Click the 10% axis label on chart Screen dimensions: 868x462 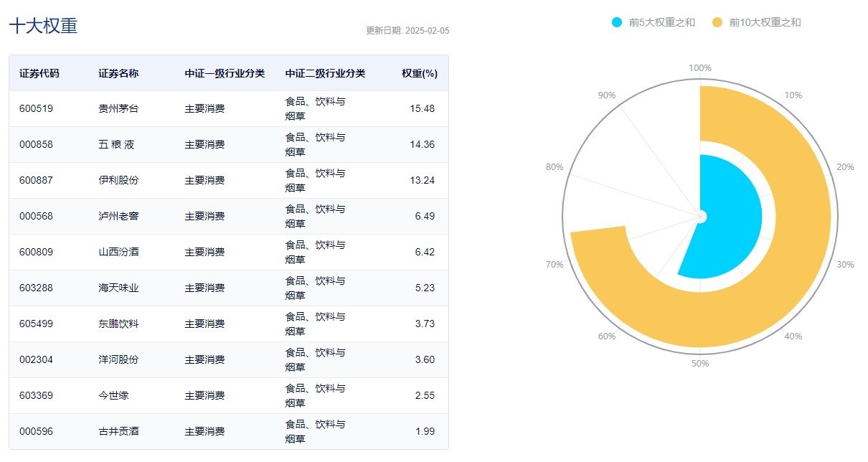(793, 95)
